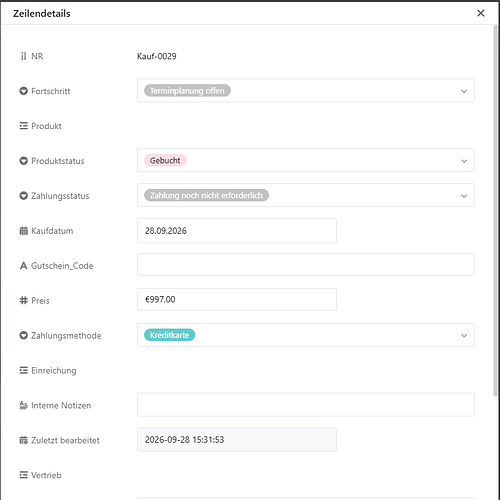Click the 'Zeilendetails' dialog title
The height and width of the screenshot is (500, 500).
click(x=42, y=13)
